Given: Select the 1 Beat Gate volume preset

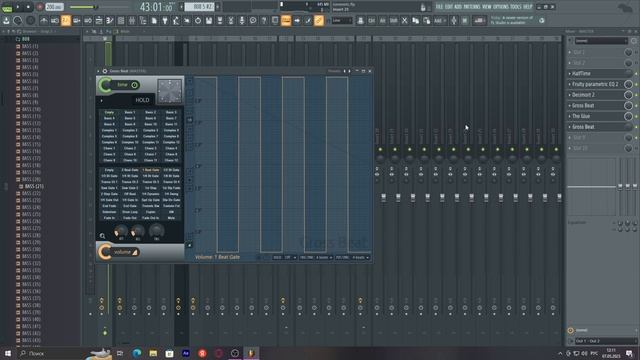Looking at the screenshot, I should coord(151,170).
